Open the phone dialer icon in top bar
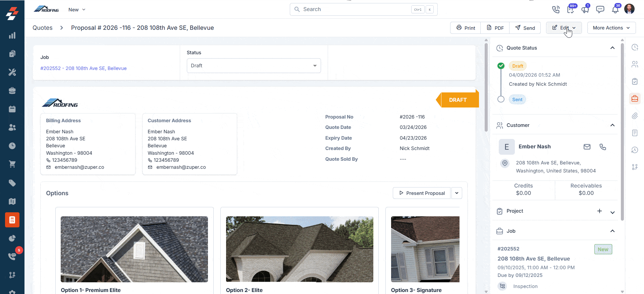This screenshot has height=294, width=644. point(556,9)
